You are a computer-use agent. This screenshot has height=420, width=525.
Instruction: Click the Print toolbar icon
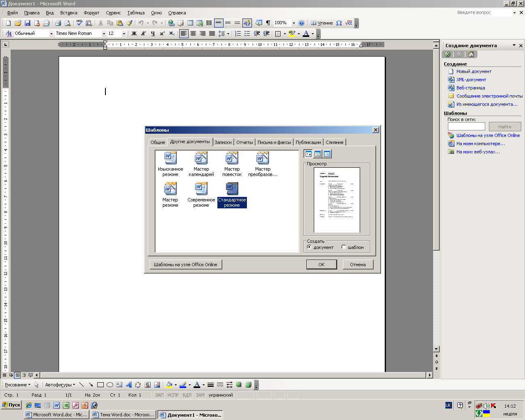[58, 23]
